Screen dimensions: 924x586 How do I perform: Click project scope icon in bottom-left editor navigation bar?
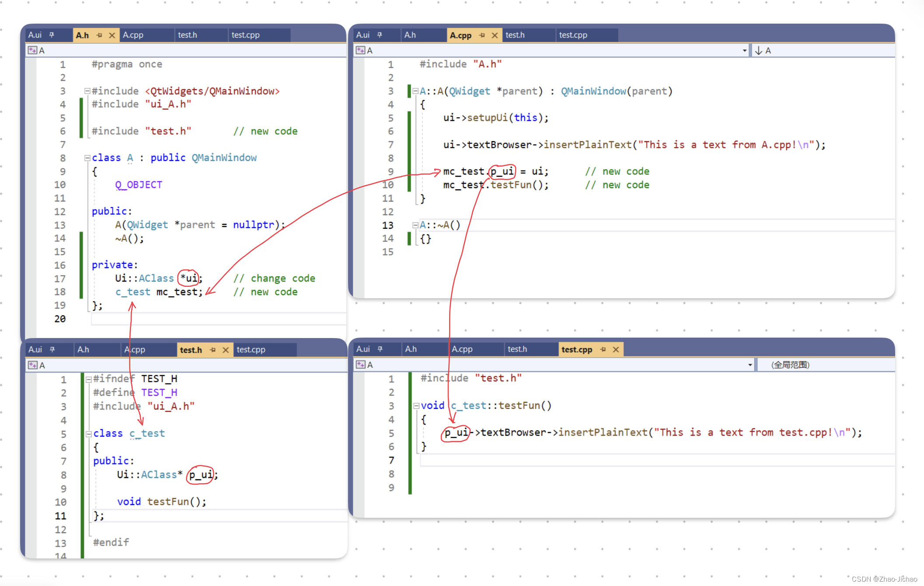tap(33, 365)
